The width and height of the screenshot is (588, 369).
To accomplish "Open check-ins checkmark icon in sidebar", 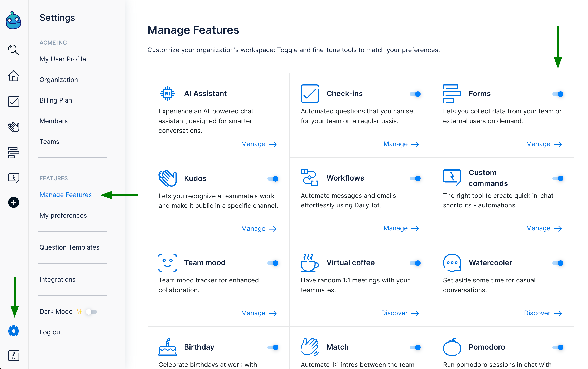I will (x=13, y=101).
